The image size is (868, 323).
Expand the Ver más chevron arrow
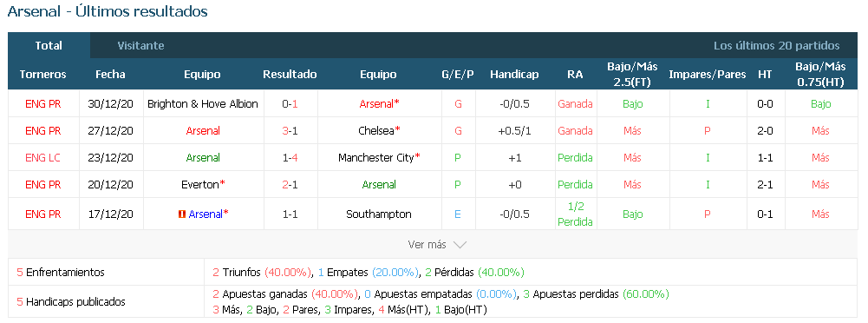[x=460, y=244]
